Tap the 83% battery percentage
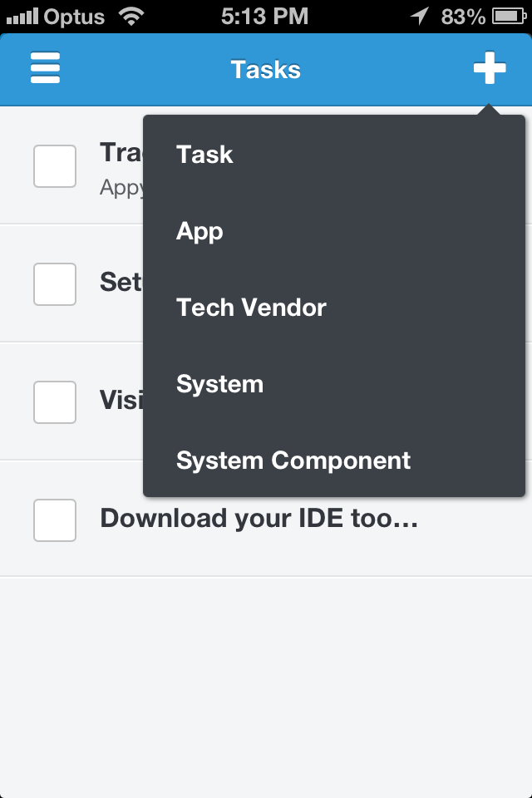Image resolution: width=532 pixels, height=798 pixels. [463, 16]
